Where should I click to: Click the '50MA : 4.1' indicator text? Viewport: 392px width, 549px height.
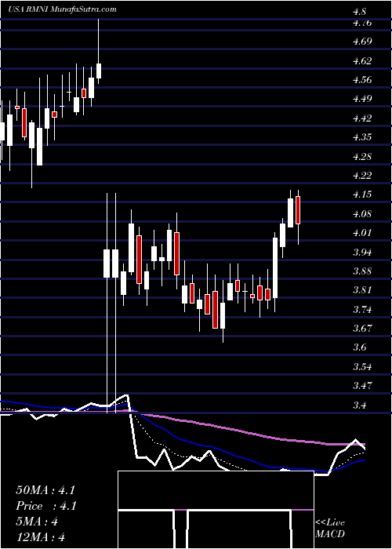point(45,490)
